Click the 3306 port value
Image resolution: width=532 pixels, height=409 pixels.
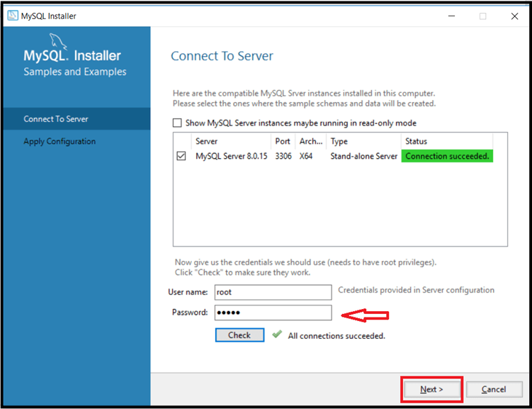point(283,156)
